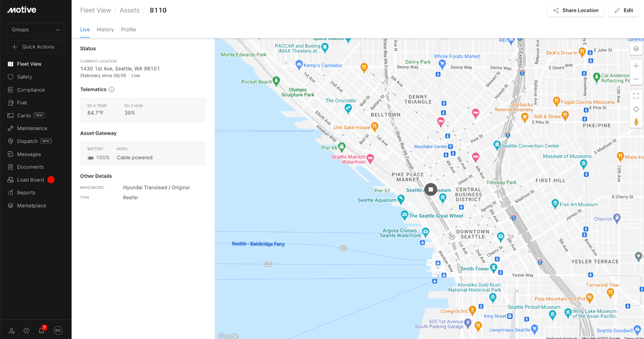This screenshot has width=644, height=339.
Task: Open Maintenance in the sidebar
Action: click(x=32, y=128)
